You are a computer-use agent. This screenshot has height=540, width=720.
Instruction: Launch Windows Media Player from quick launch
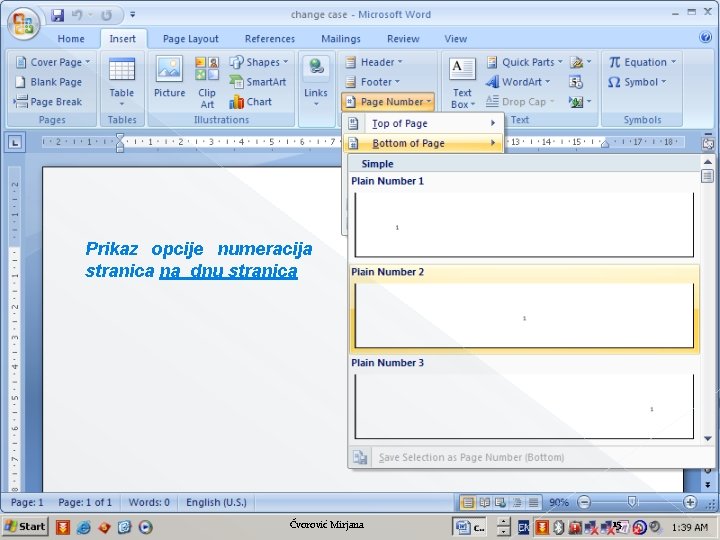coord(145,527)
